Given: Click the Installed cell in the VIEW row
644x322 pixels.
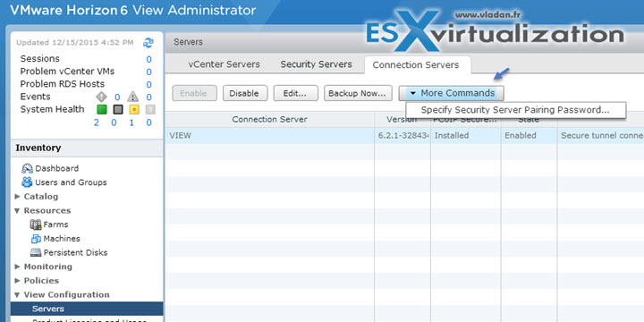Looking at the screenshot, I should coord(465,136).
